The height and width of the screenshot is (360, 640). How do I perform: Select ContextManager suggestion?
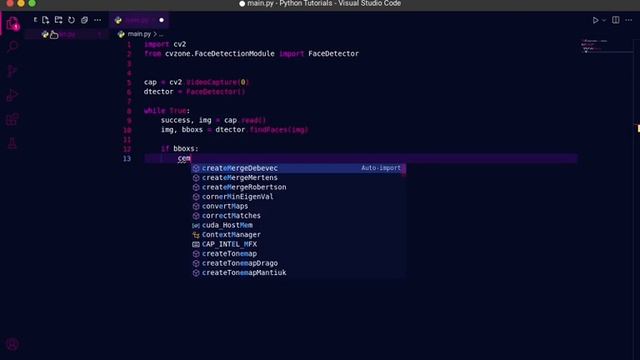coord(298,235)
